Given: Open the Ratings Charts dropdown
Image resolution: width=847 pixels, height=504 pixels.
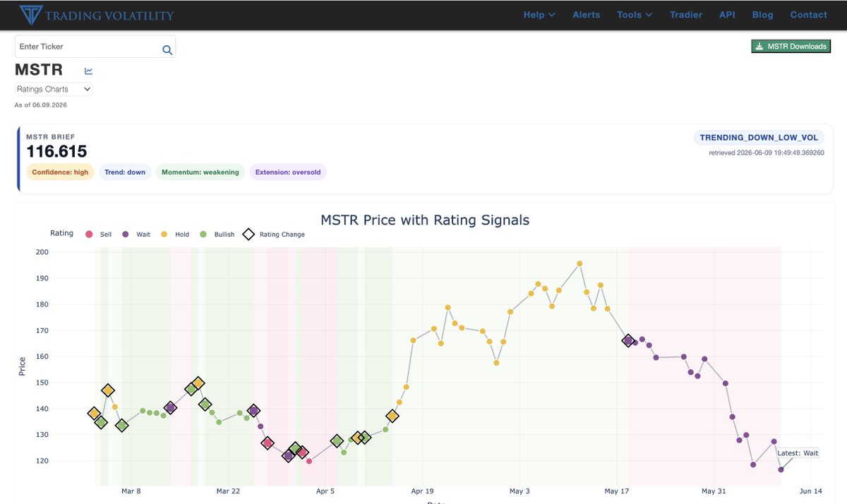Looking at the screenshot, I should pyautogui.click(x=54, y=90).
